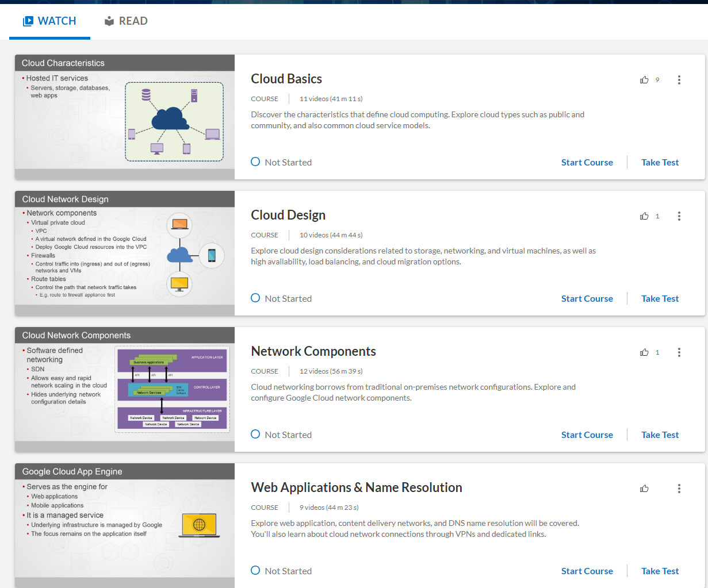Start the Cloud Basics course
The height and width of the screenshot is (588, 708).
point(587,163)
